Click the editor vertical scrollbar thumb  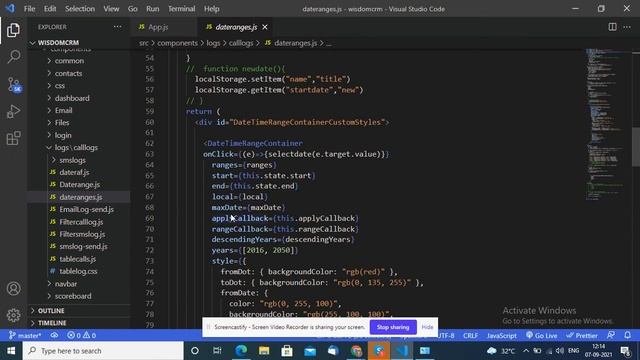636,147
